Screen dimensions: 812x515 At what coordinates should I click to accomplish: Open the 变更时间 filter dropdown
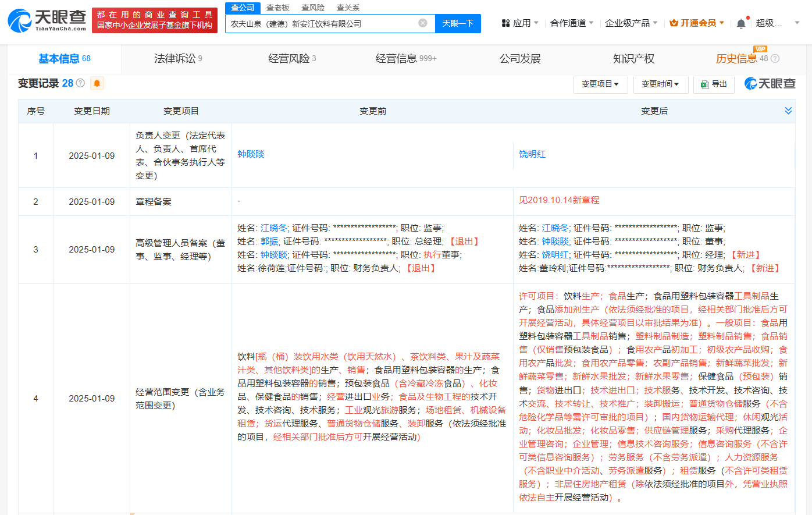pyautogui.click(x=661, y=84)
